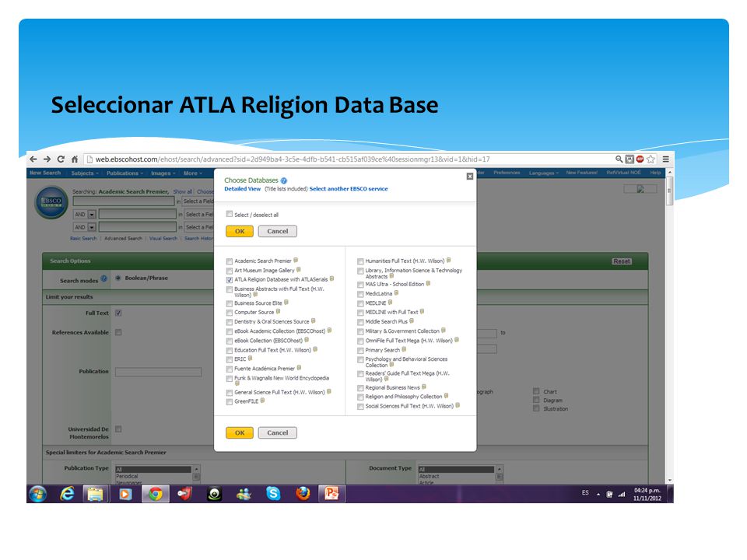This screenshot has width=747, height=560.
Task: Click the browser forward arrow
Action: [x=47, y=159]
